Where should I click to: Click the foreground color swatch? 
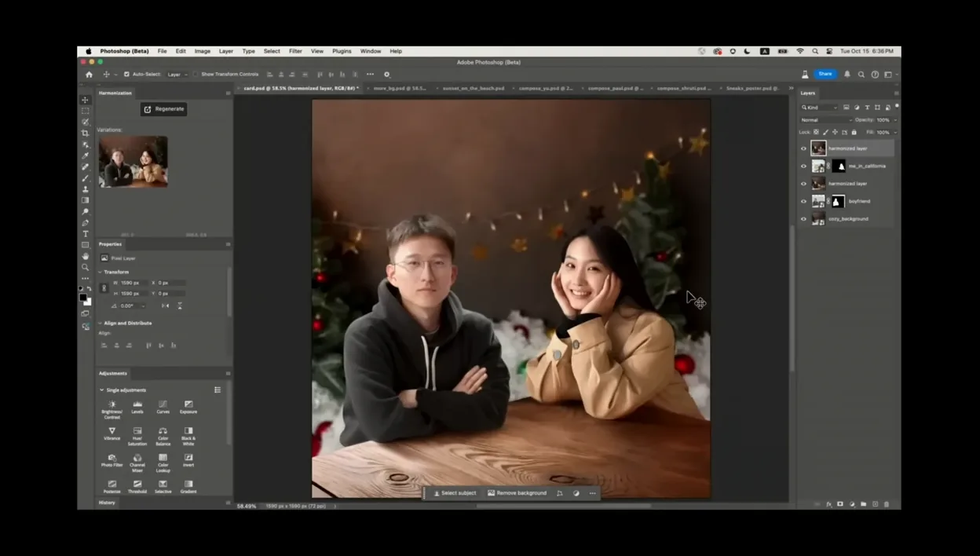click(83, 297)
